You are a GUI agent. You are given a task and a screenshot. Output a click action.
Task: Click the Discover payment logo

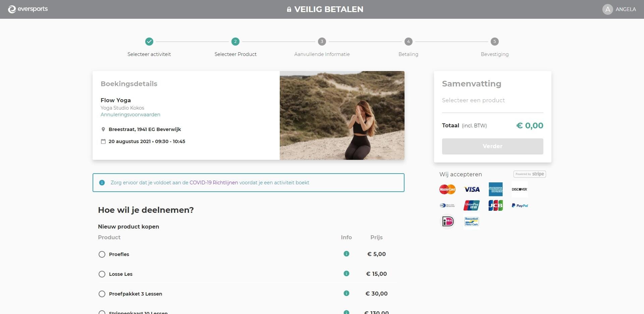[x=520, y=189]
